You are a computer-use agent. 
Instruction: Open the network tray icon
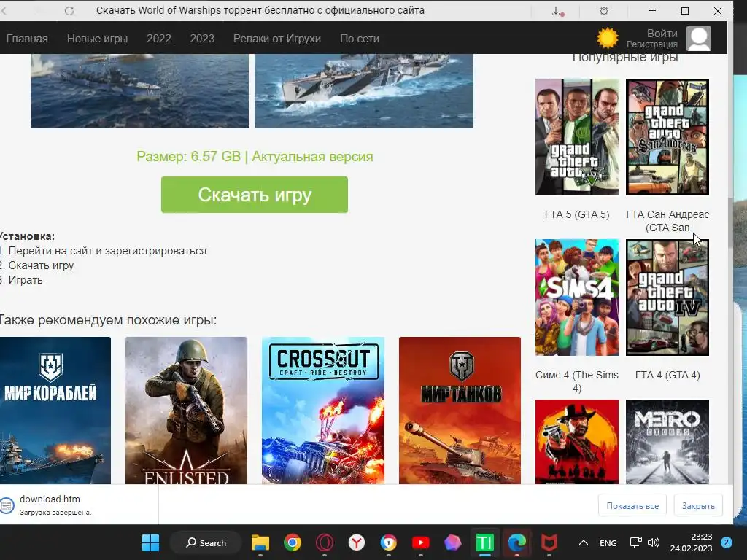[636, 542]
